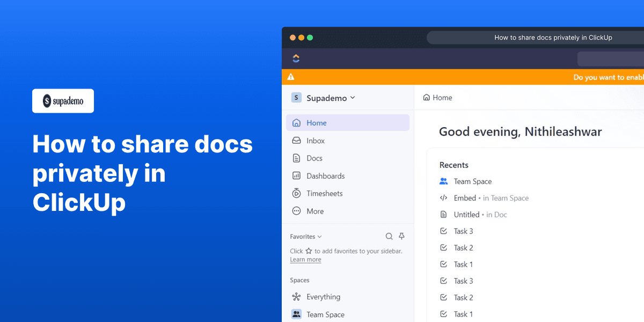Image resolution: width=644 pixels, height=322 pixels.
Task: Click the orange warning banner
Action: tap(462, 77)
